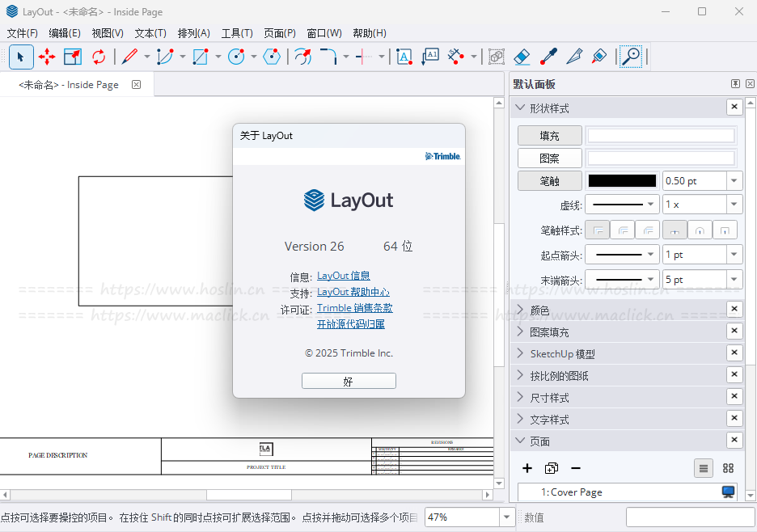Pick the Style eyedropper tool

[548, 57]
